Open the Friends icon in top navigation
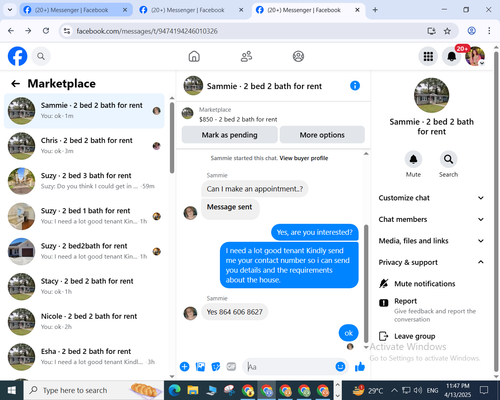This screenshot has height=400, width=500. click(x=246, y=56)
